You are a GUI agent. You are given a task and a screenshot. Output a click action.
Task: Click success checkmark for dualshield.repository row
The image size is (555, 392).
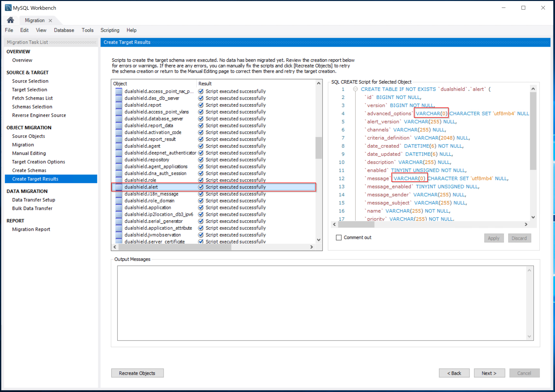(x=201, y=160)
